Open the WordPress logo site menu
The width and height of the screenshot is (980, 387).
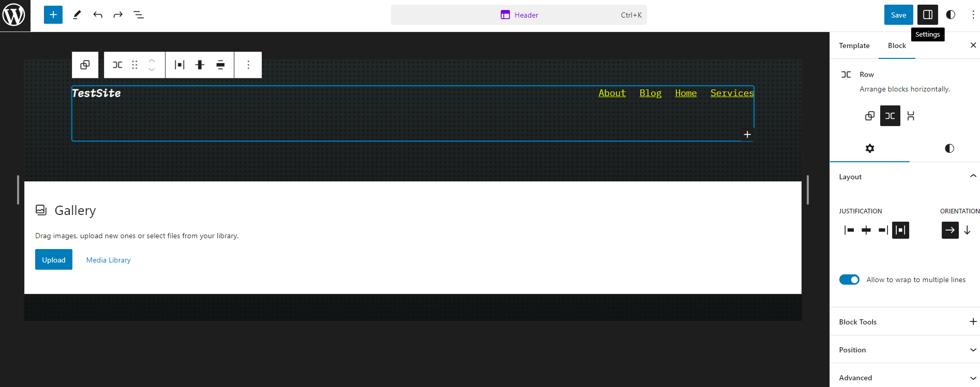coord(15,15)
